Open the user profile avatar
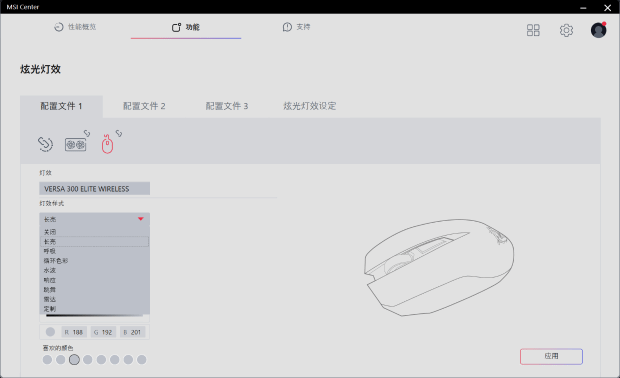Screen dimensions: 620x378 click(598, 30)
